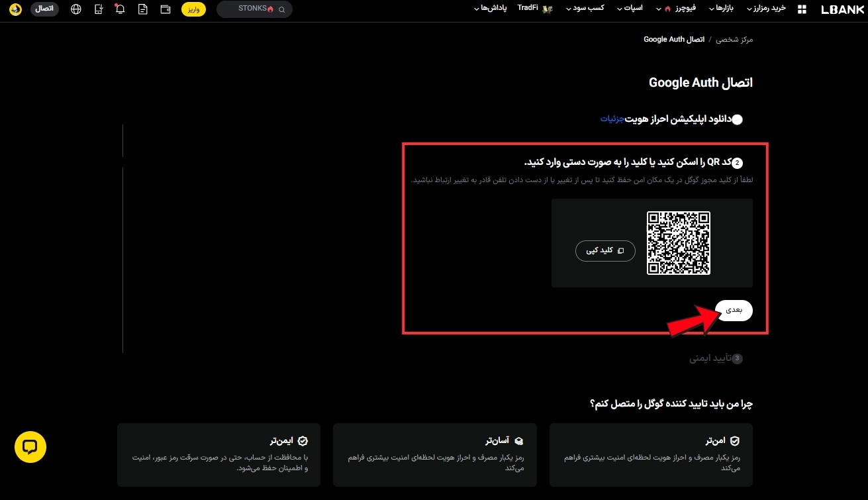This screenshot has height=500, width=868.
Task: Click the app download phone icon
Action: point(99,10)
